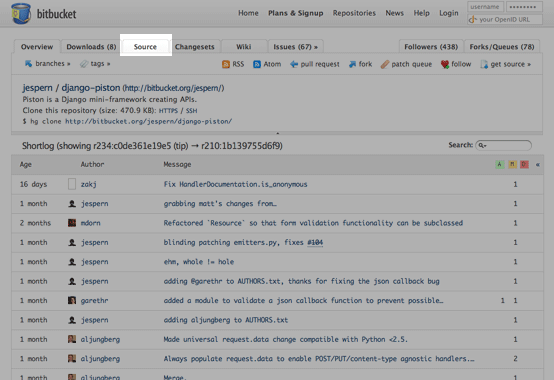Click issue #104 link
This screenshot has width=554, height=380.
pos(315,242)
